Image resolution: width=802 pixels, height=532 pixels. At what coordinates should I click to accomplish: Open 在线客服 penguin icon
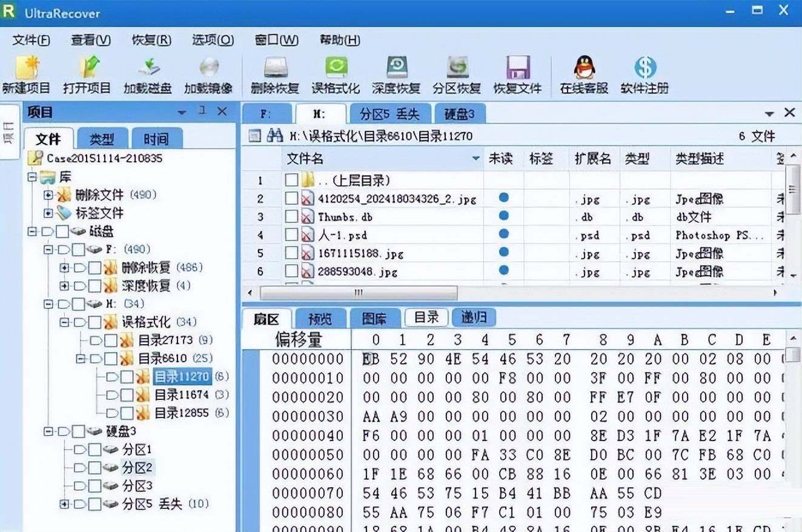click(584, 68)
